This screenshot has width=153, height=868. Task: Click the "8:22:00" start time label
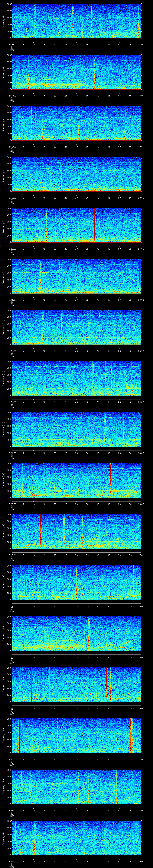click(12, 351)
